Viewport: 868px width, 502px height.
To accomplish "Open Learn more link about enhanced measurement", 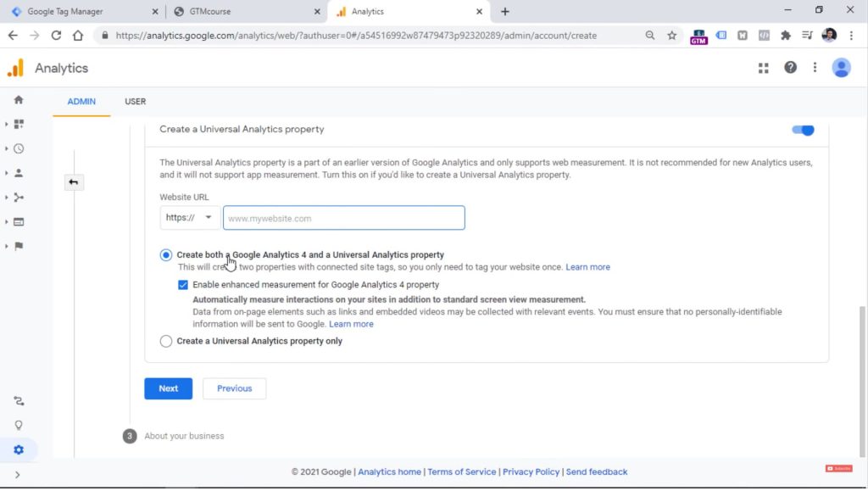I will click(351, 324).
